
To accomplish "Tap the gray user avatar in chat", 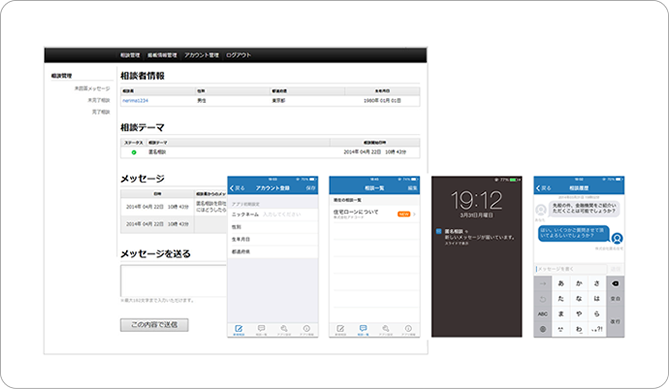I will tap(541, 210).
